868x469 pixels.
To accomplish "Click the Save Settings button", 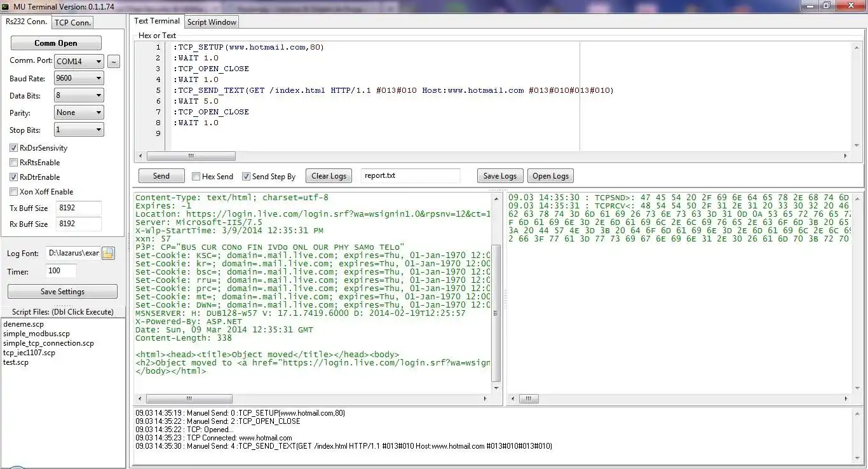I will [x=62, y=292].
